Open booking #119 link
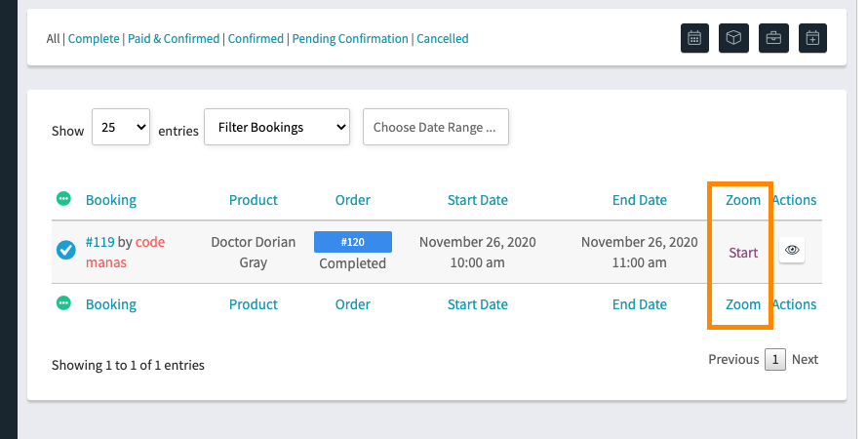Image resolution: width=868 pixels, height=439 pixels. [x=100, y=242]
